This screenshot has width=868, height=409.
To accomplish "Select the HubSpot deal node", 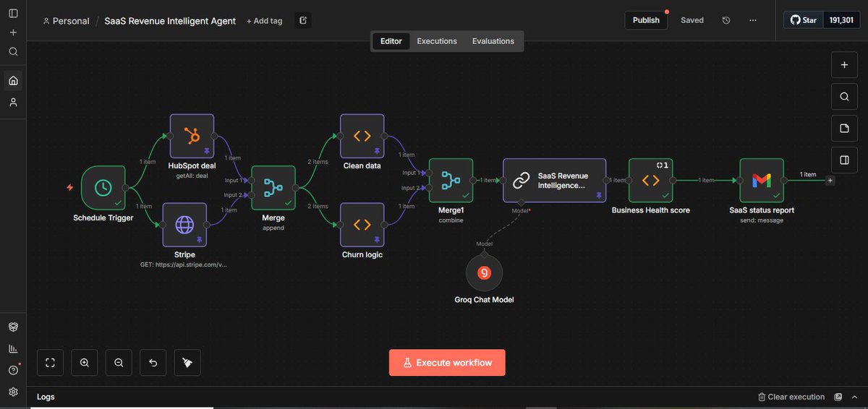I will 192,136.
